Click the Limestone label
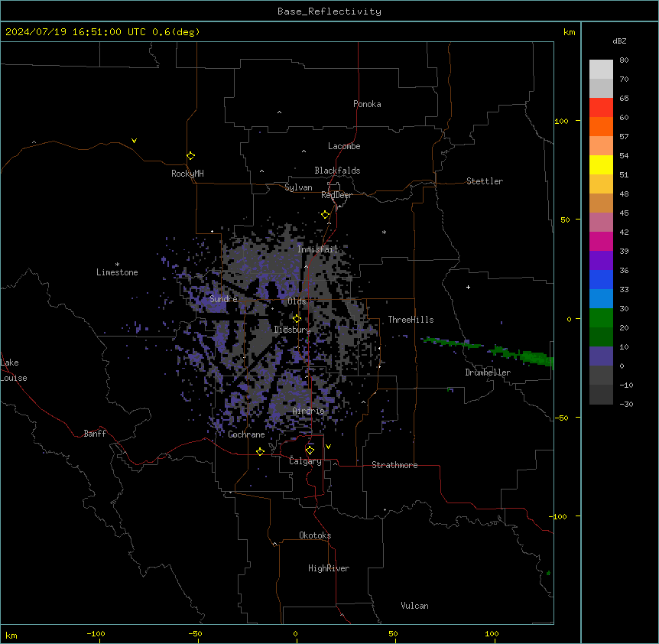Image resolution: width=659 pixels, height=644 pixels. (117, 272)
